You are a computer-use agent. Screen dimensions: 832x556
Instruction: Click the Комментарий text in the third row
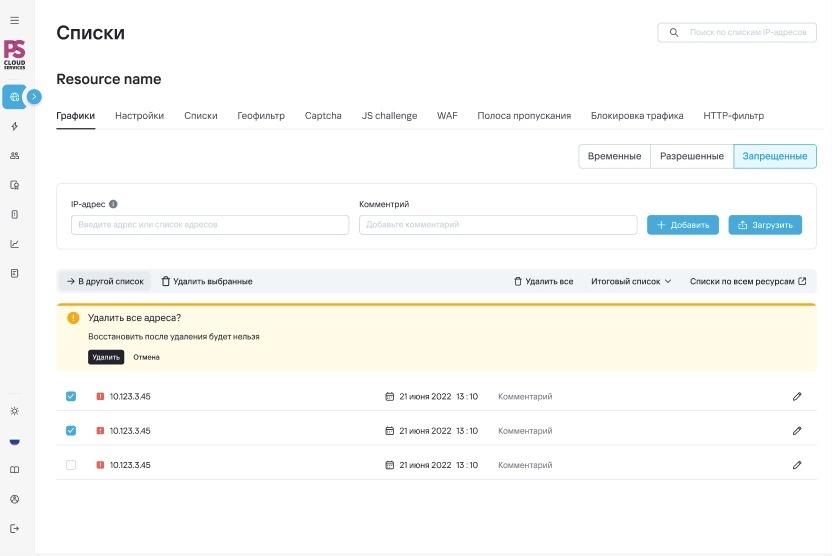coord(525,465)
